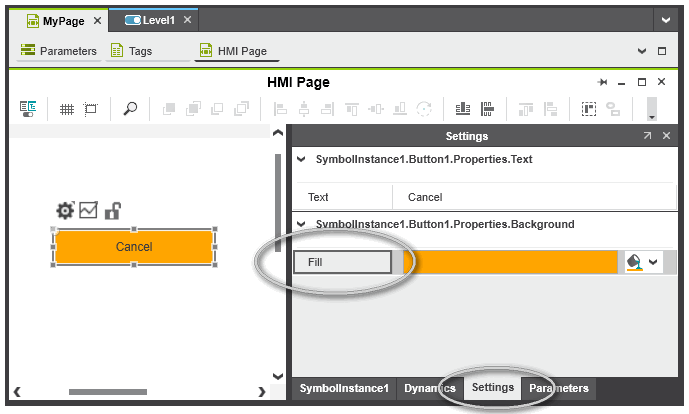This screenshot has width=689, height=414.
Task: Click the first icon in HMI toolbar
Action: 28,110
